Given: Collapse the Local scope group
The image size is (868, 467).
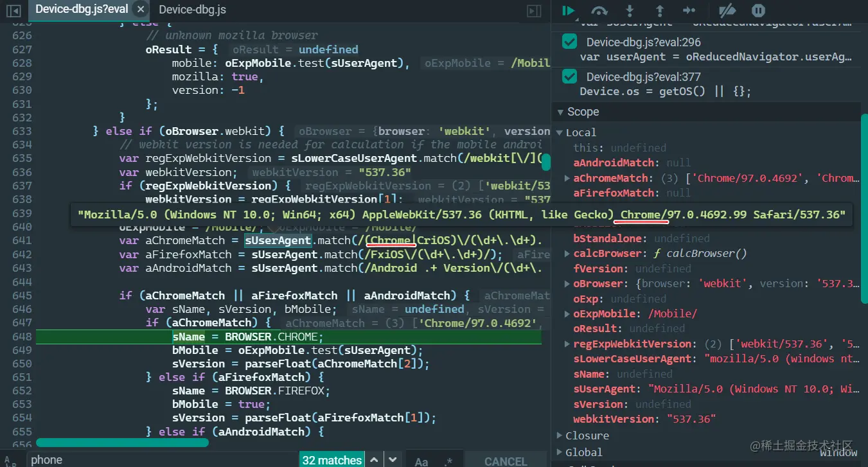Looking at the screenshot, I should pos(558,132).
